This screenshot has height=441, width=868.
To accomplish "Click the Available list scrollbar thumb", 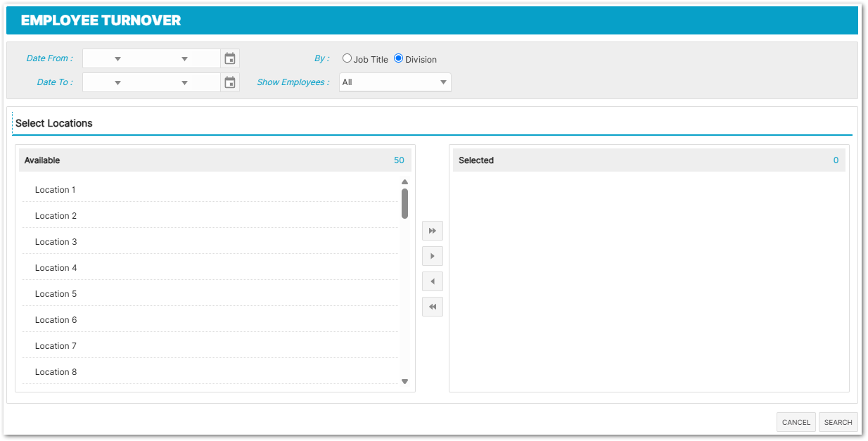I will [x=404, y=203].
